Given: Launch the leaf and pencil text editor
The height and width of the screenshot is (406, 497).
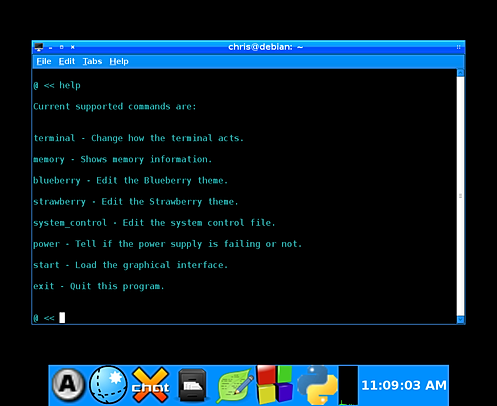Looking at the screenshot, I should tap(235, 385).
